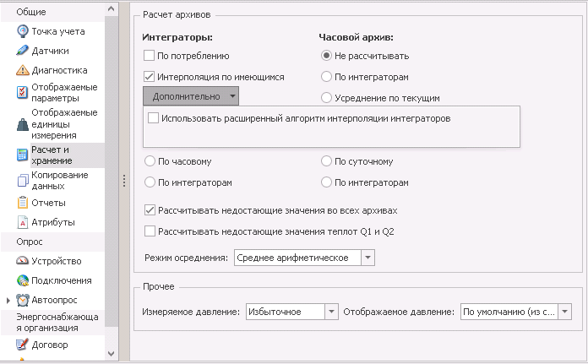Expand the Автоопрос tree node arrow

point(8,301)
